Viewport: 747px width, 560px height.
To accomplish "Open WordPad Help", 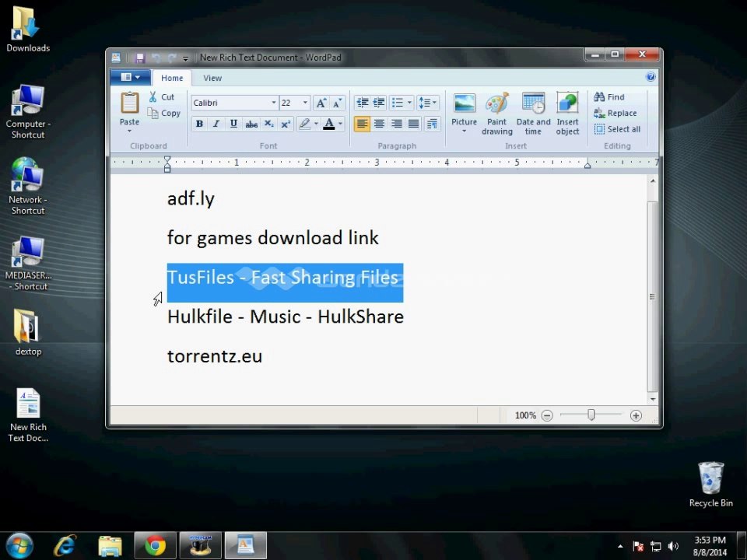I will tap(651, 77).
